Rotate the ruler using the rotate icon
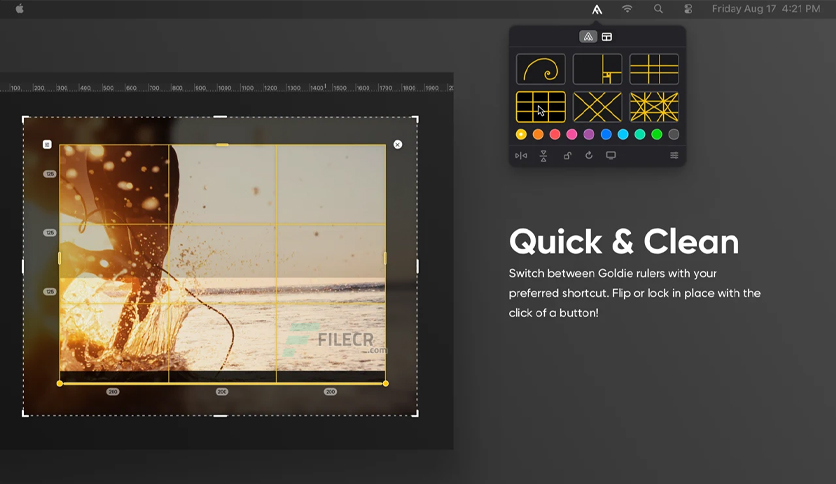Screen dimensions: 836x484 [x=589, y=155]
